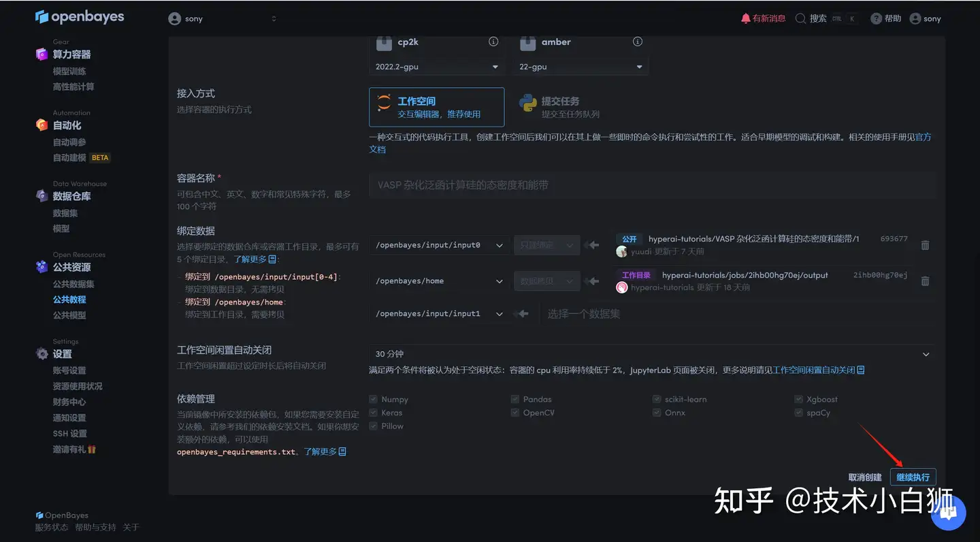Click the Python icon on 提交任务 card
Viewport: 980px width, 542px height.
[x=527, y=103]
